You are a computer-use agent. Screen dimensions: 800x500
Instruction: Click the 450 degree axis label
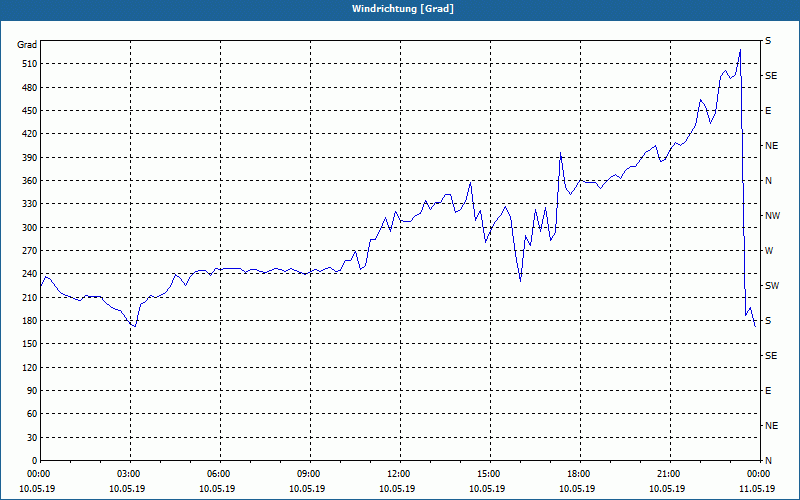30,111
